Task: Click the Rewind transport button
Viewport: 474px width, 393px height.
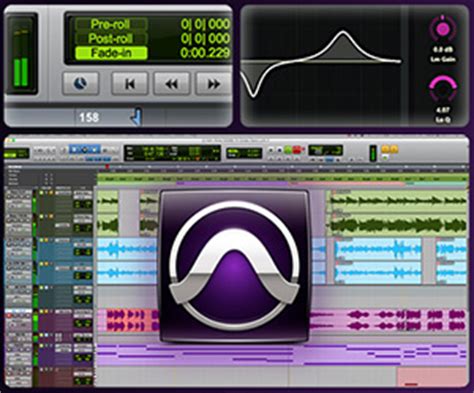Action: click(x=172, y=84)
